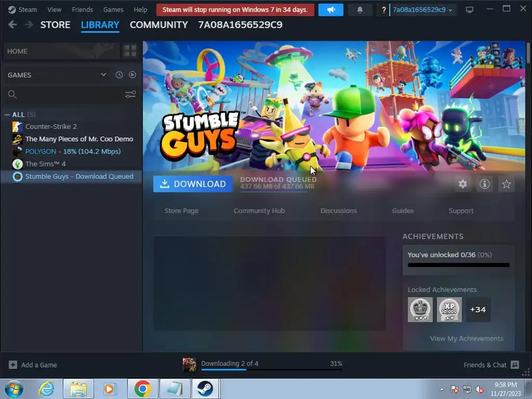Open the Friends menu

coord(83,9)
